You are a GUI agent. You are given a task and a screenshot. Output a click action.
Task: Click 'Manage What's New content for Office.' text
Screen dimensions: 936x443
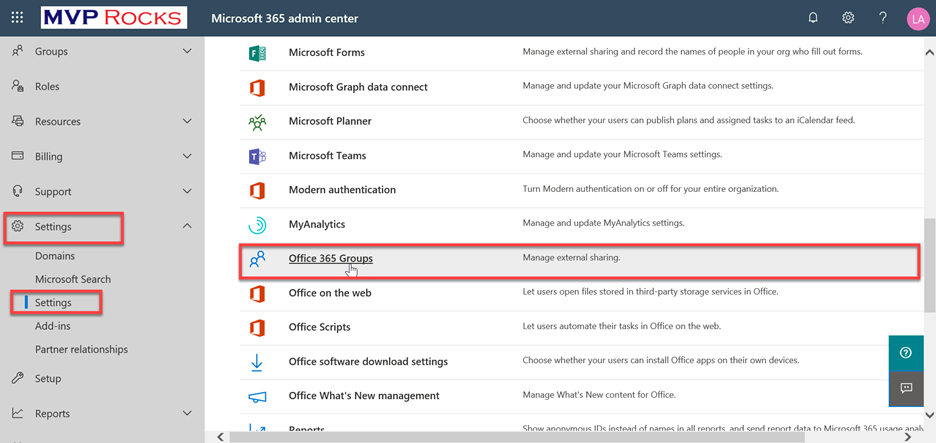click(599, 395)
